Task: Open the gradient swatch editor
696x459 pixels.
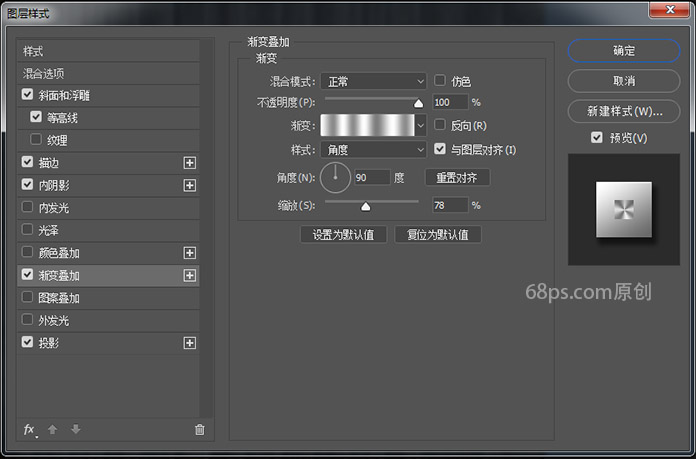Action: (x=368, y=126)
